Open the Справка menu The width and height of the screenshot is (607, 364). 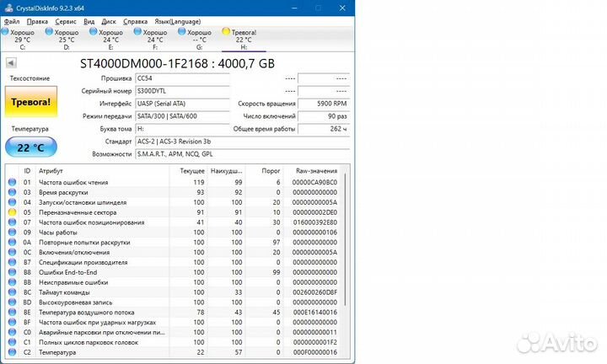click(x=135, y=21)
